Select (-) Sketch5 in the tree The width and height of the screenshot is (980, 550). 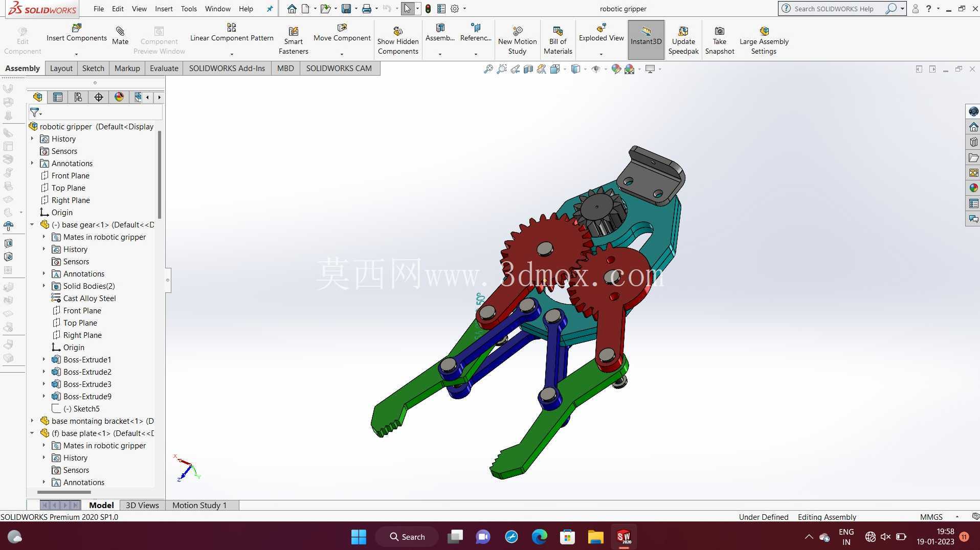click(81, 408)
